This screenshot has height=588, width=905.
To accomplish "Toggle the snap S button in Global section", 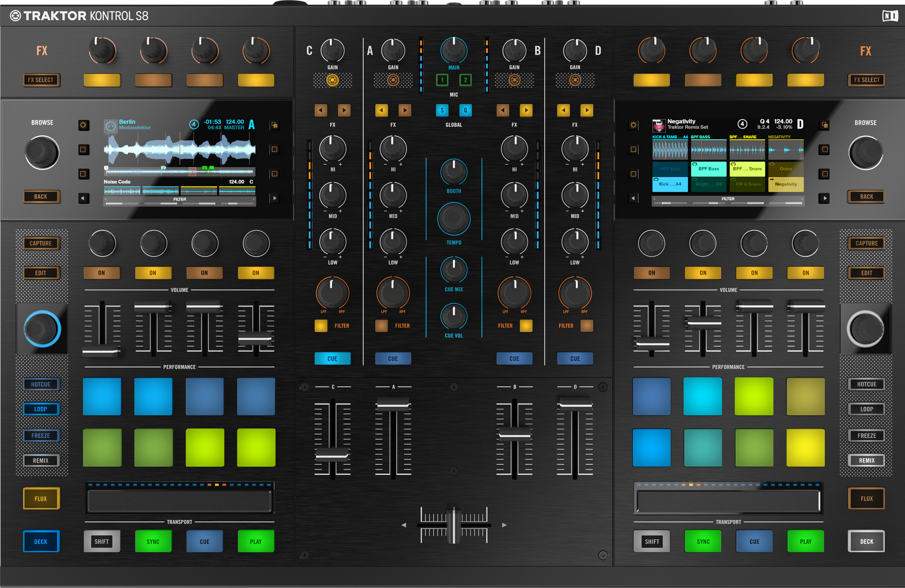I will tap(442, 110).
